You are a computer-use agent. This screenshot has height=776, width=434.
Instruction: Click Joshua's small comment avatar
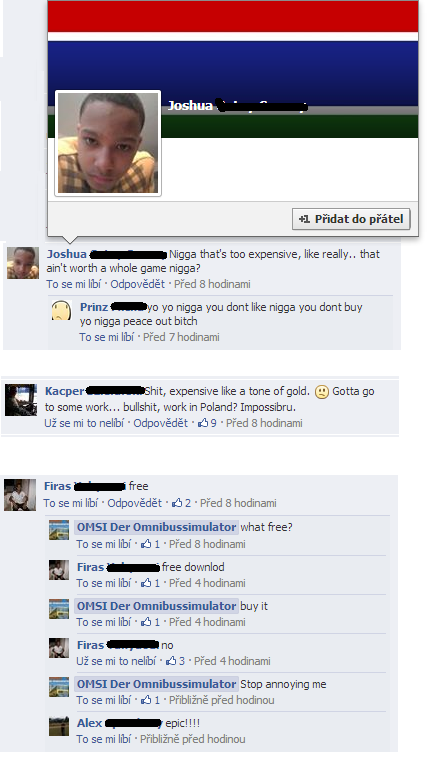point(23,263)
